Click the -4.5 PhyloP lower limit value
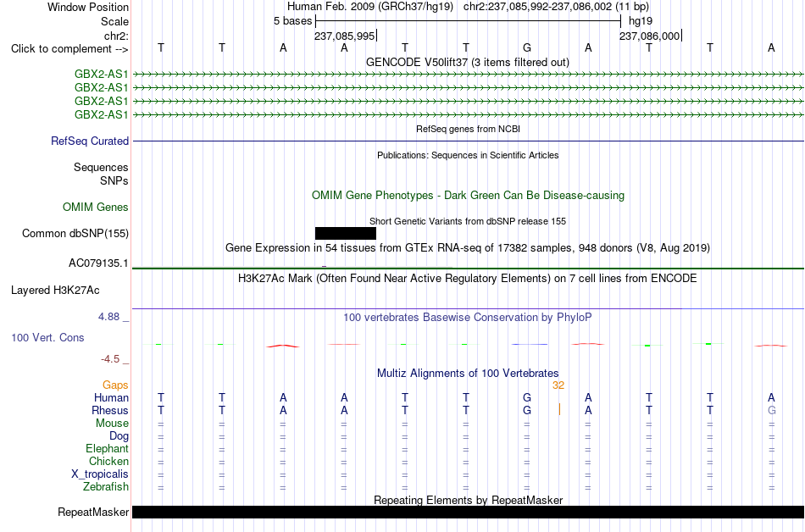 point(110,358)
